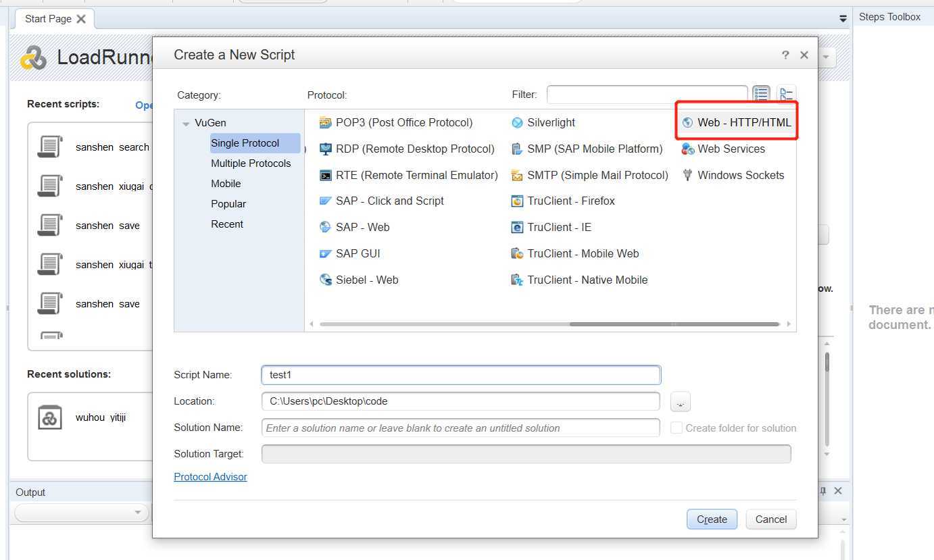Viewport: 934px width, 560px height.
Task: Enable Create folder for solution checkbox
Action: pos(676,428)
